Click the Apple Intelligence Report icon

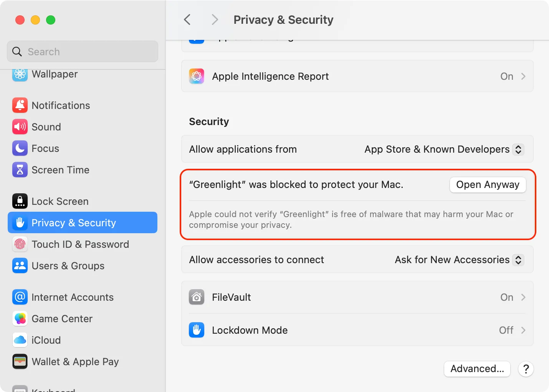click(197, 76)
